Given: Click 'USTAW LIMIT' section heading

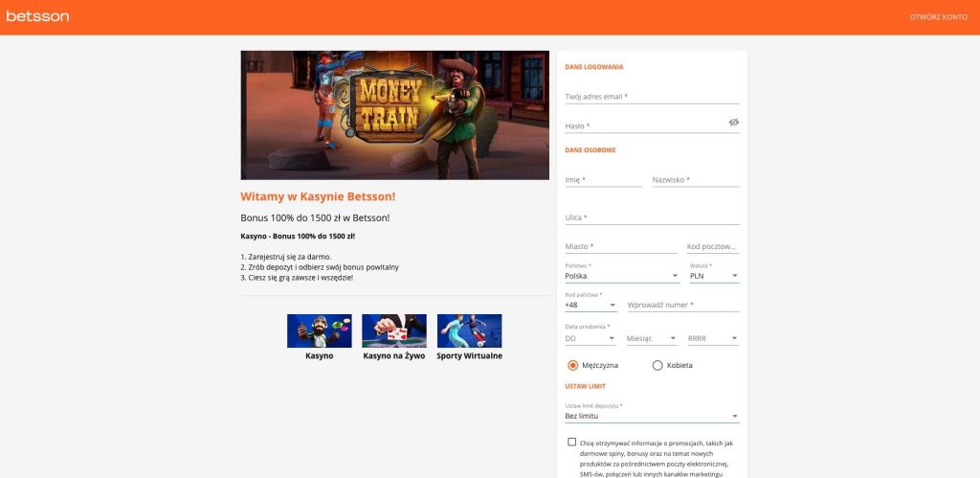Looking at the screenshot, I should coord(586,387).
